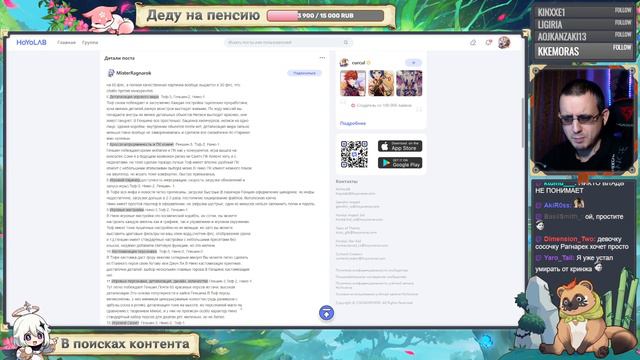Click the Copyright footer line in sidebar

[374, 303]
